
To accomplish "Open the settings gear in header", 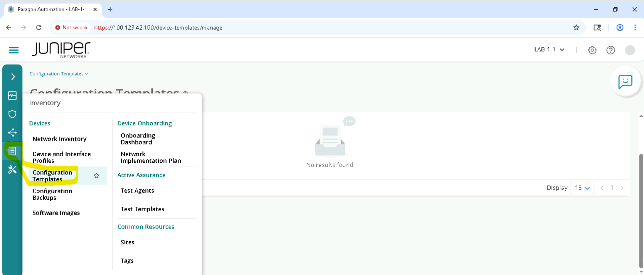I will (x=592, y=50).
